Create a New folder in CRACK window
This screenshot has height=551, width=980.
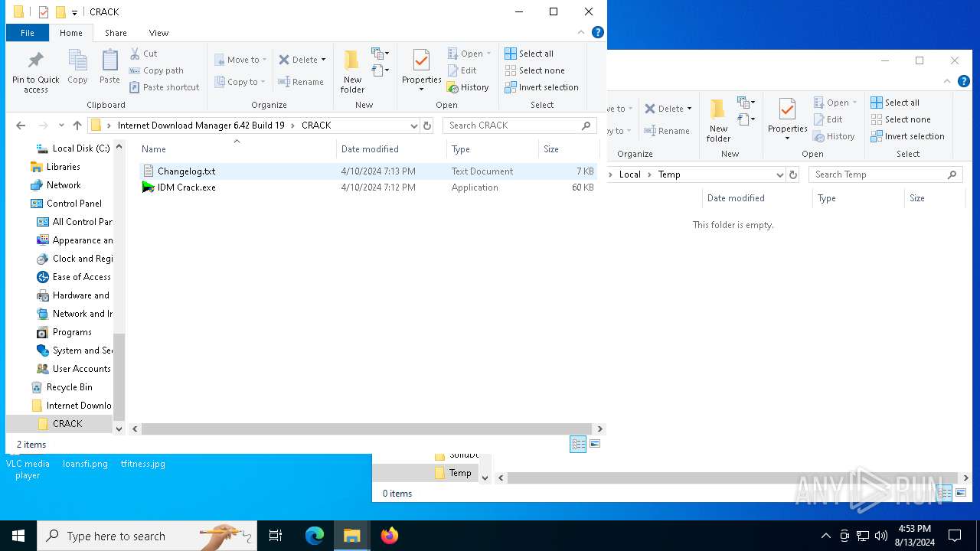click(352, 71)
